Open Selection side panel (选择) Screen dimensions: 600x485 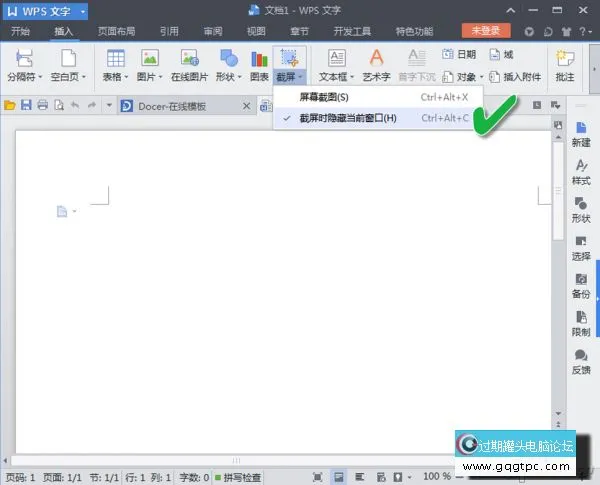click(x=581, y=248)
